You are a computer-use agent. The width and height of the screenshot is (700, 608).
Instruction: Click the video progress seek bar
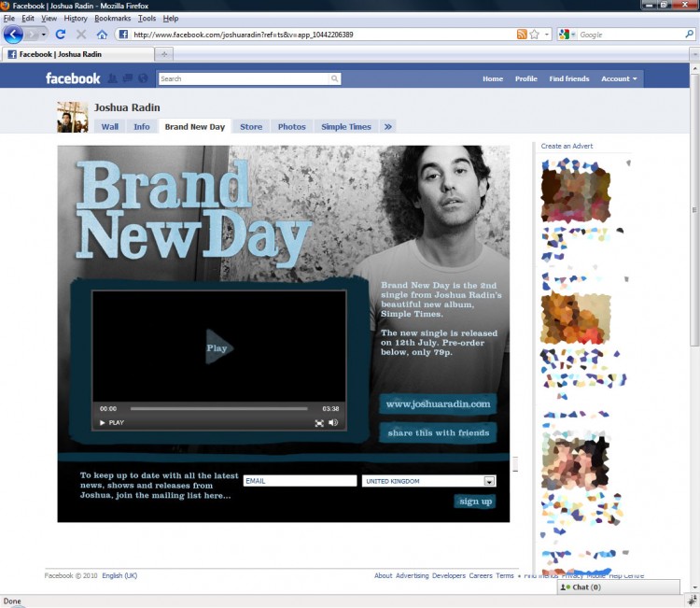[218, 408]
